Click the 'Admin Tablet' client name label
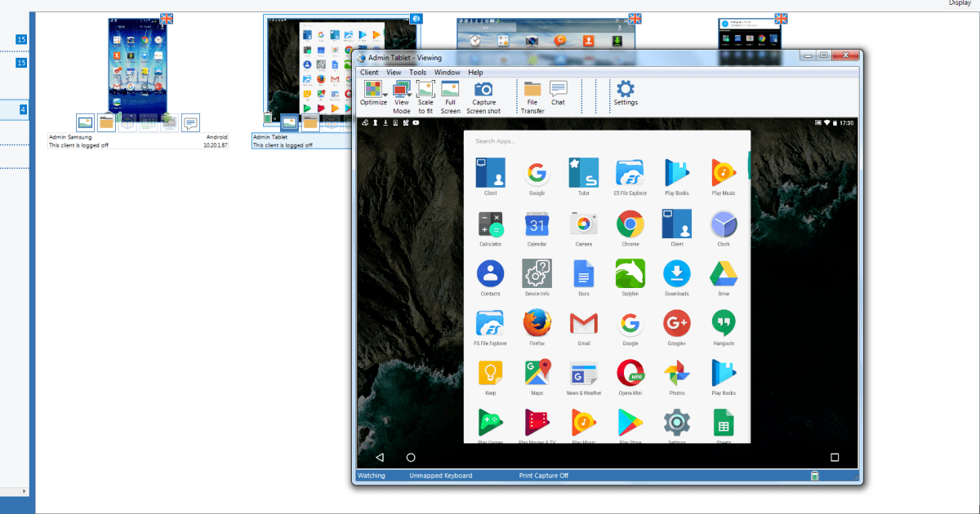Viewport: 980px width, 514px height. tap(269, 138)
